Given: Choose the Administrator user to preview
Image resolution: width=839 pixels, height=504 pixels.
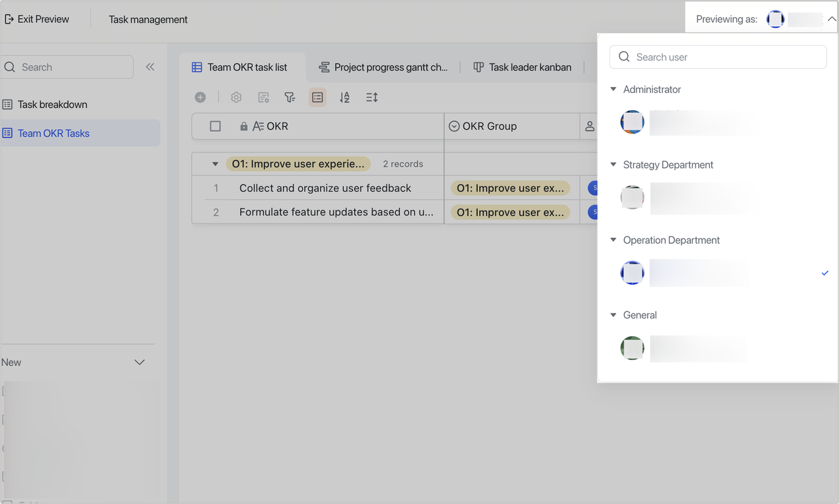Looking at the screenshot, I should pos(698,123).
